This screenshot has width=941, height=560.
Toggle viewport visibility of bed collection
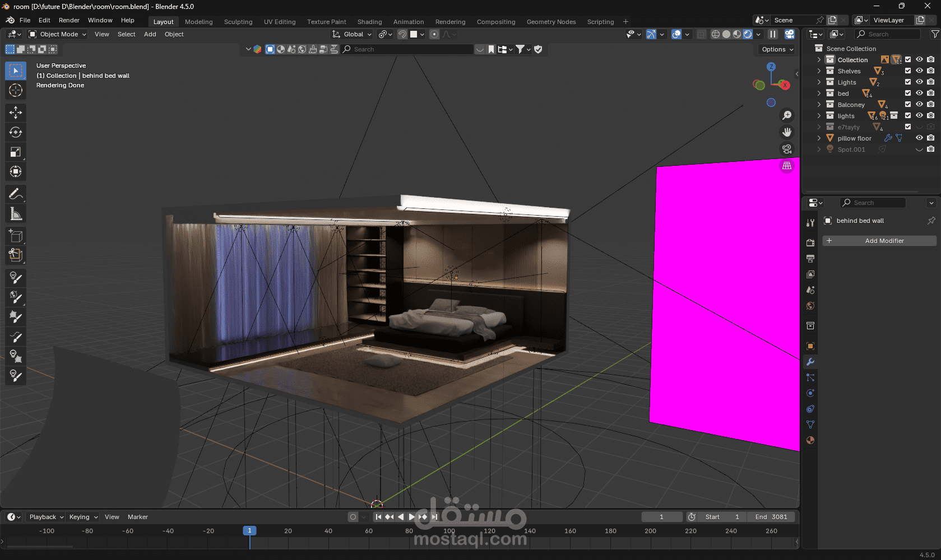(x=919, y=94)
